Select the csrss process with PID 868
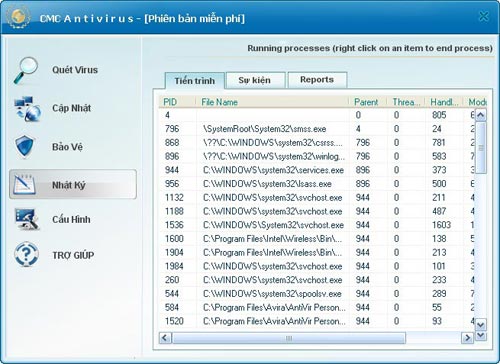The height and width of the screenshot is (364, 500). coord(317,142)
